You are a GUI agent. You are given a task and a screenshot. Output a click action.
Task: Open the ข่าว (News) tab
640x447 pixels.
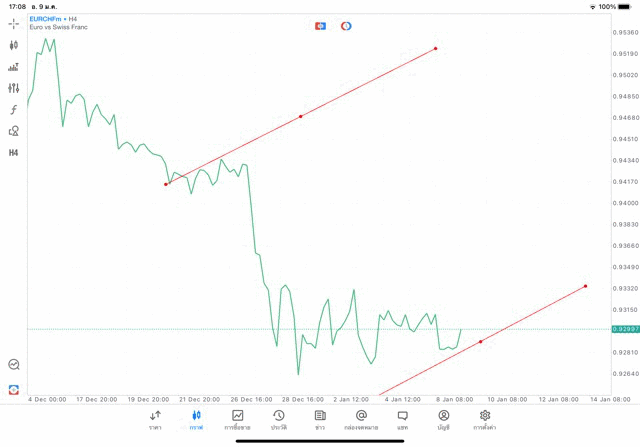pos(320,419)
